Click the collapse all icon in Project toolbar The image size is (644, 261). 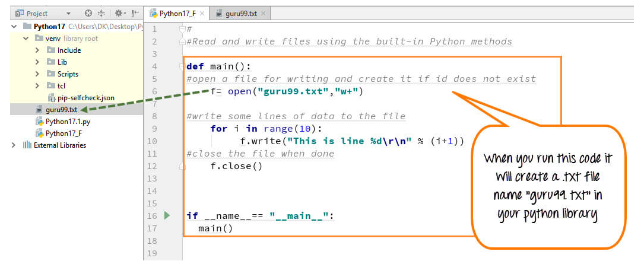[101, 13]
